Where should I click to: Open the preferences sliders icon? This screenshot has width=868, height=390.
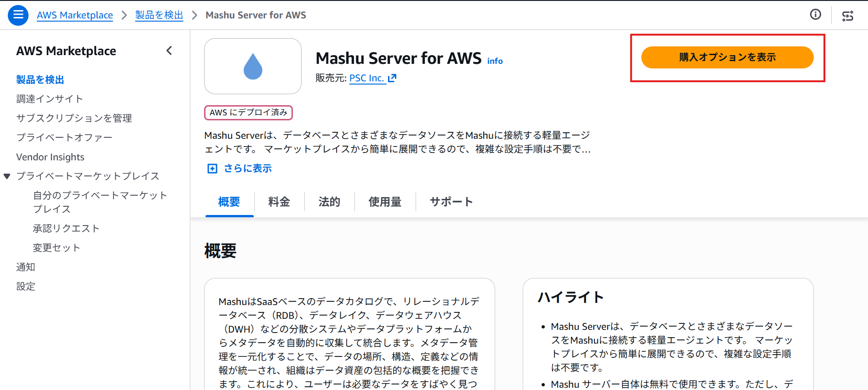click(847, 16)
